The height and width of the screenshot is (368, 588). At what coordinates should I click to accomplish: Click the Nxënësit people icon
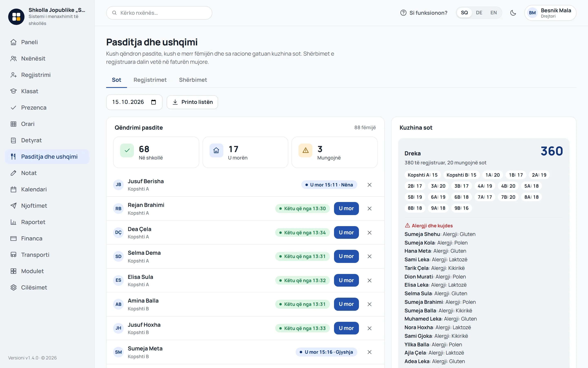13,58
